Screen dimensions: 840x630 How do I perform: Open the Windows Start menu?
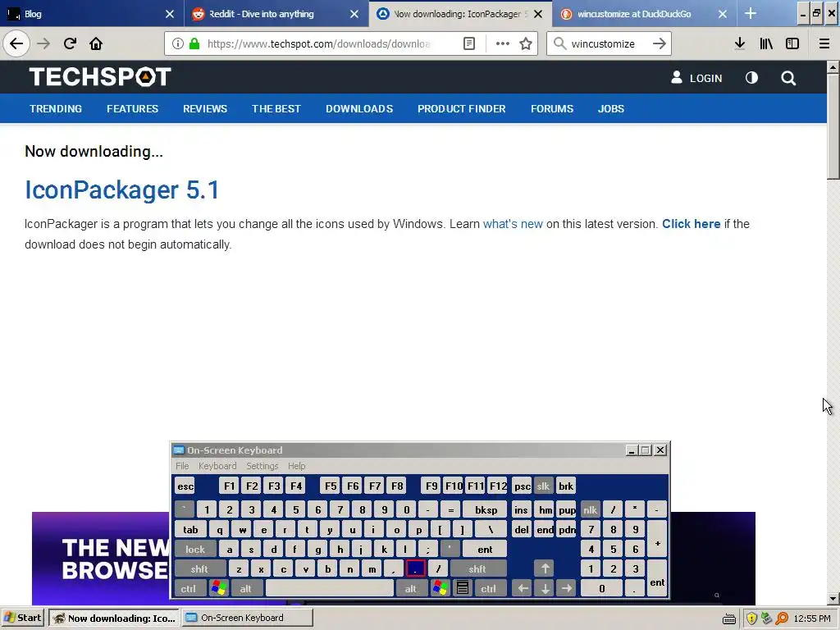(x=23, y=618)
